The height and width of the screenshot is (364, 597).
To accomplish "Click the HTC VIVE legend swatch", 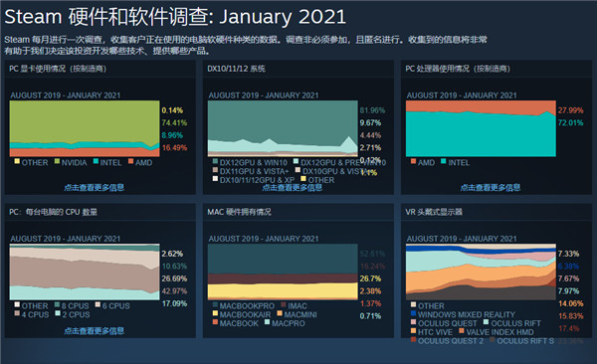I will [x=414, y=331].
